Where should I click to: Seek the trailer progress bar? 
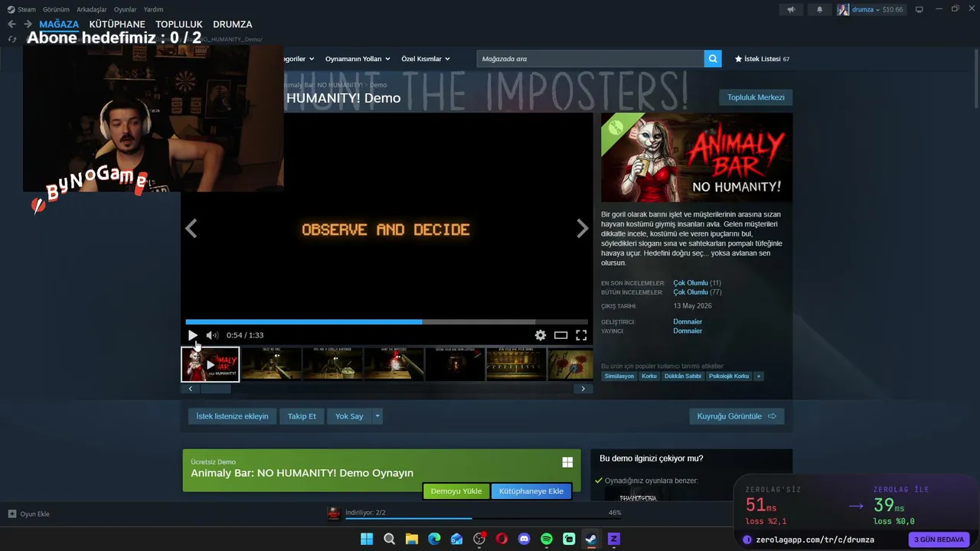pos(387,322)
